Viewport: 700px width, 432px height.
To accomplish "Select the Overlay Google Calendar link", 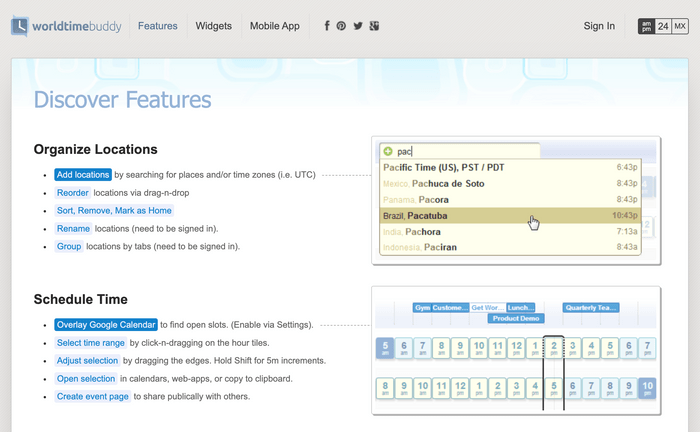I will (106, 324).
